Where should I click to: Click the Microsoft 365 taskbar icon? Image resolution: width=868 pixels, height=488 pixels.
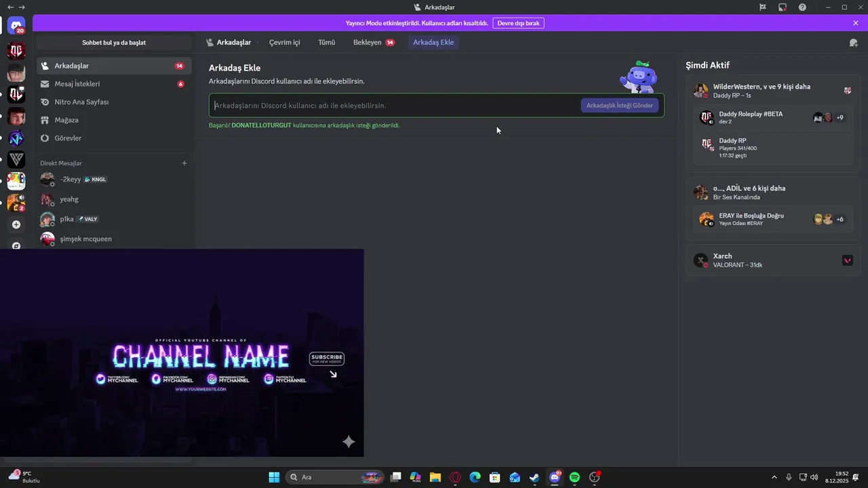click(416, 477)
